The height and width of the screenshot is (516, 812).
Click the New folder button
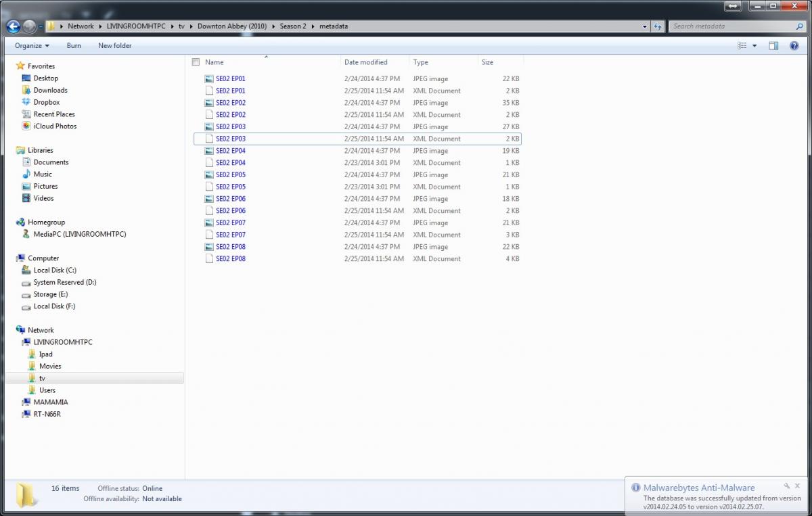[115, 45]
